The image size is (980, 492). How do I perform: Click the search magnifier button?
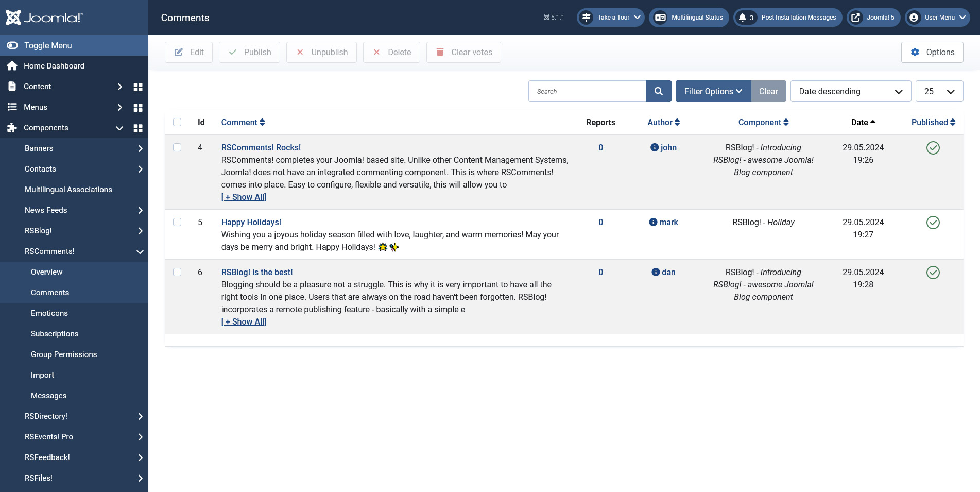[659, 91]
